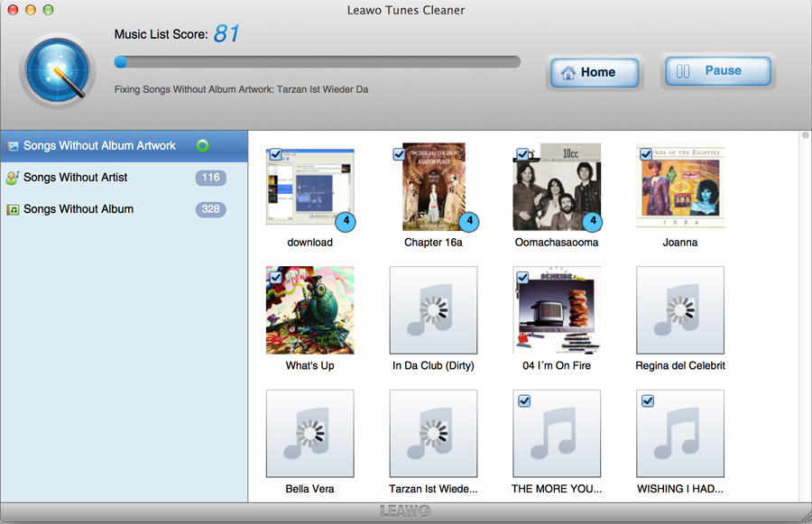Image resolution: width=812 pixels, height=524 pixels.
Task: Click the Fixing Songs Without Album Artwork status text
Action: tap(241, 89)
